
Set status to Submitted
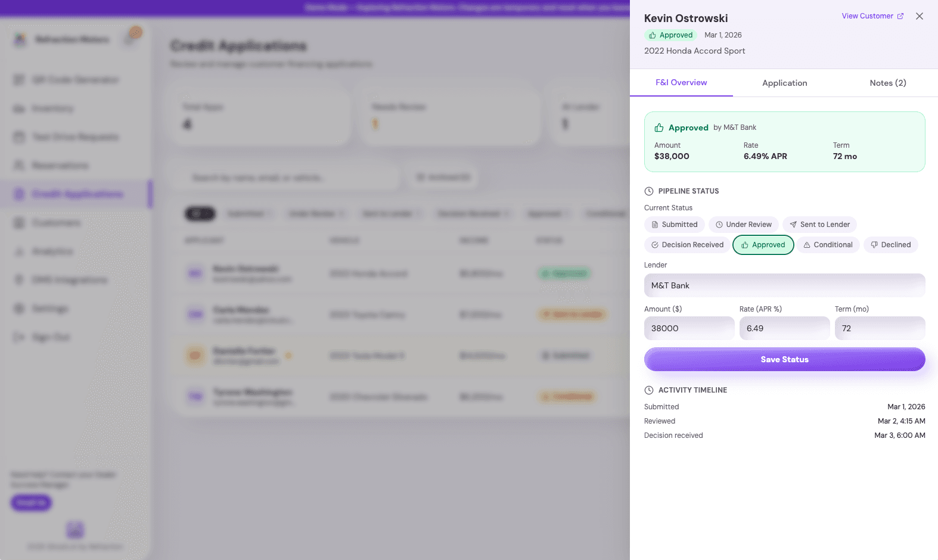(x=675, y=225)
